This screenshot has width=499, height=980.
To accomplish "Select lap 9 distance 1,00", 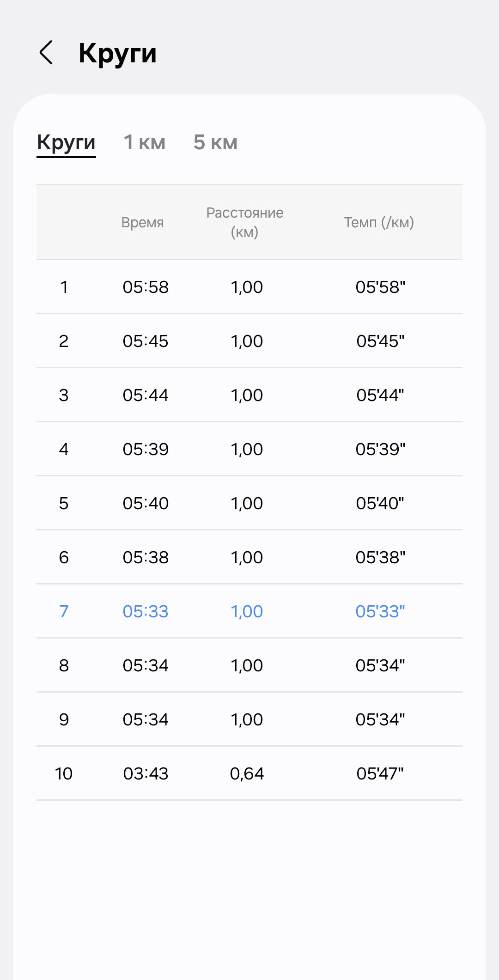I will pos(247,719).
